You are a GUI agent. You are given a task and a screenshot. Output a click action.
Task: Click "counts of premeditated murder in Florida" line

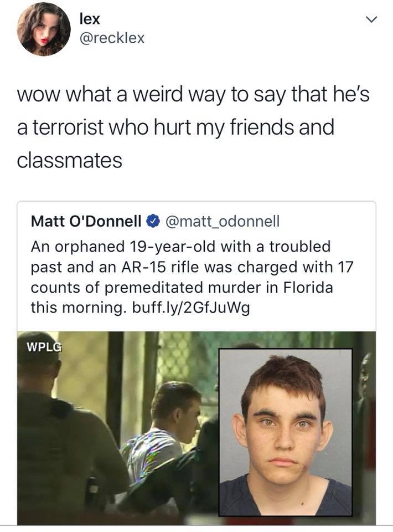(182, 288)
